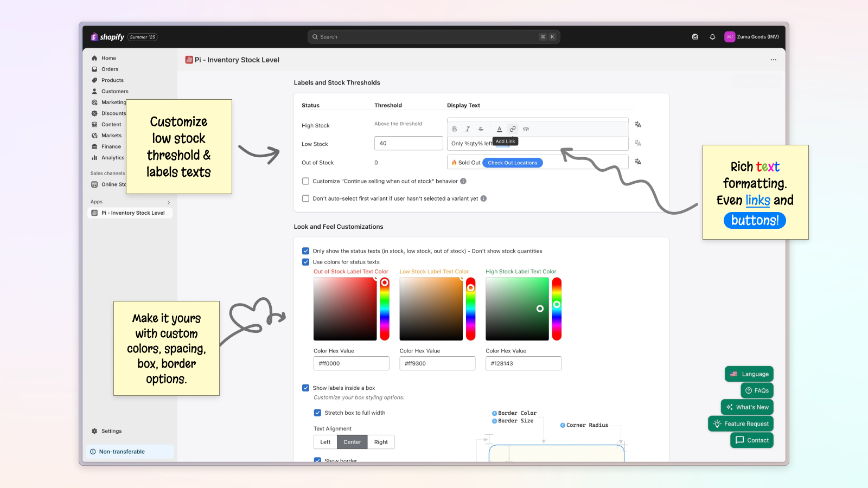
Task: Click translate icon for Low Stock row
Action: pos(638,143)
